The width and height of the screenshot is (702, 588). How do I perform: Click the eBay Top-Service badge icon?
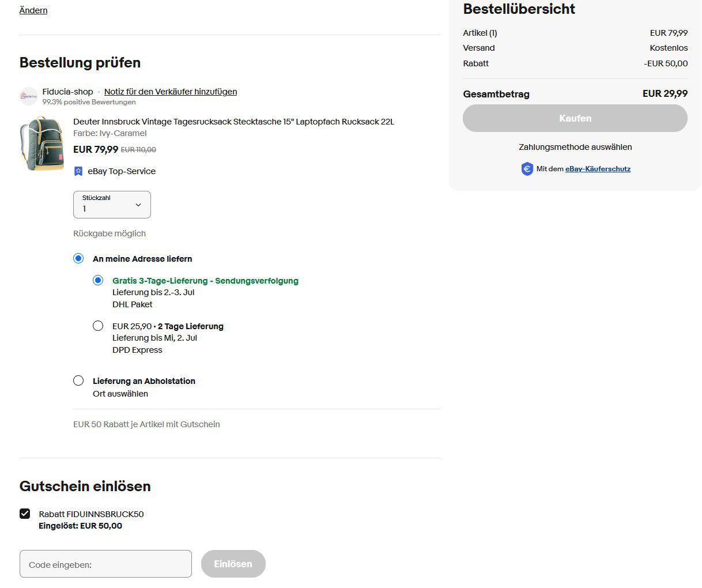[x=78, y=171]
